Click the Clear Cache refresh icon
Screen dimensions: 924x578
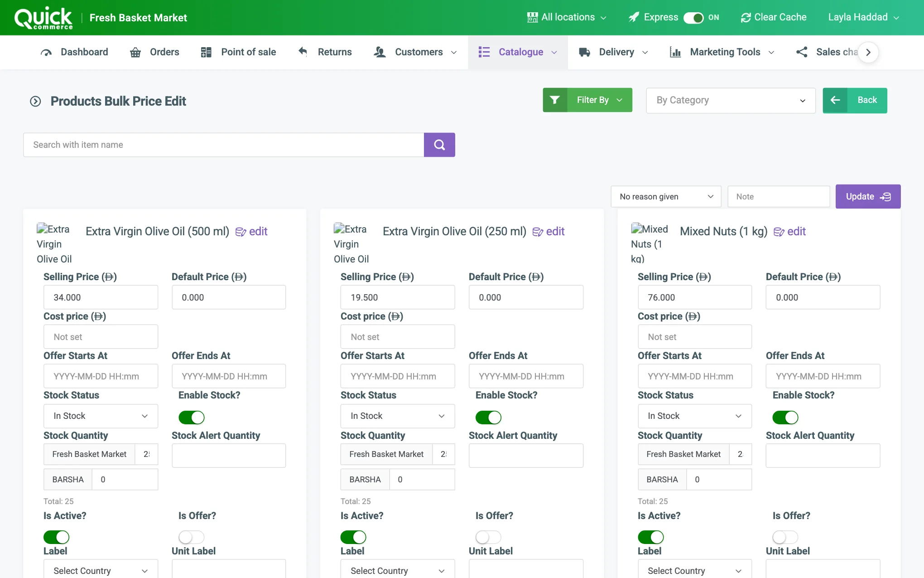(x=746, y=17)
